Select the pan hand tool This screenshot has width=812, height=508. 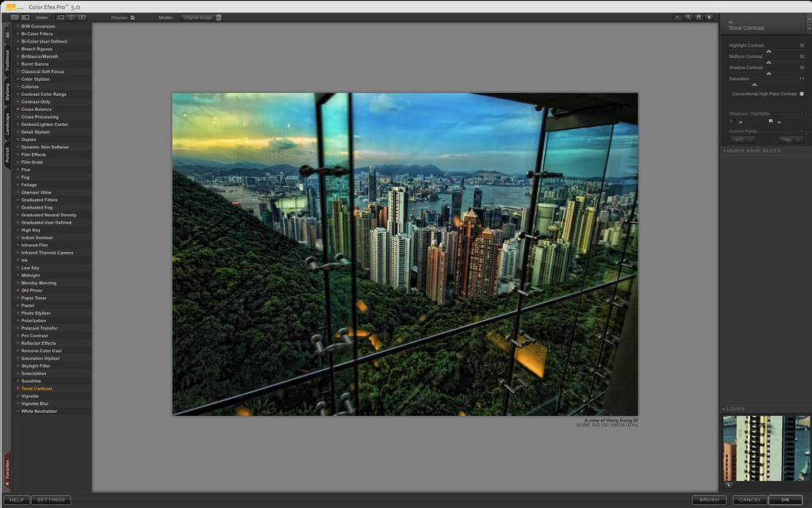pyautogui.click(x=699, y=17)
